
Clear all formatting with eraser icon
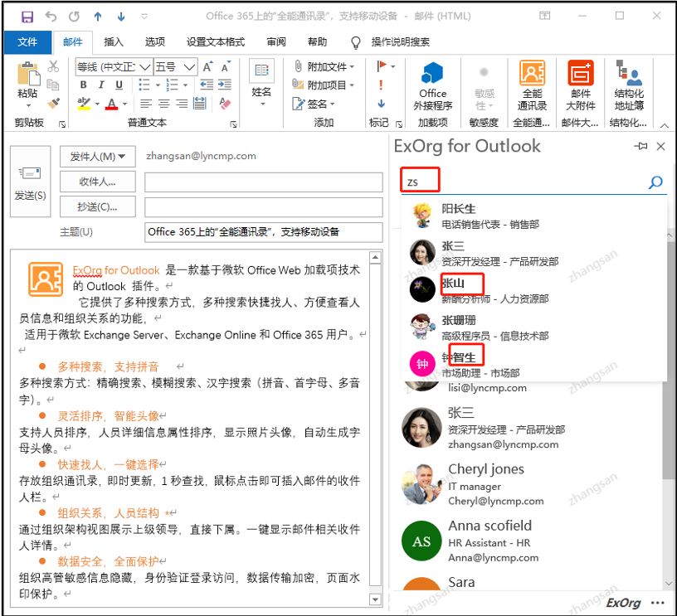(x=225, y=104)
